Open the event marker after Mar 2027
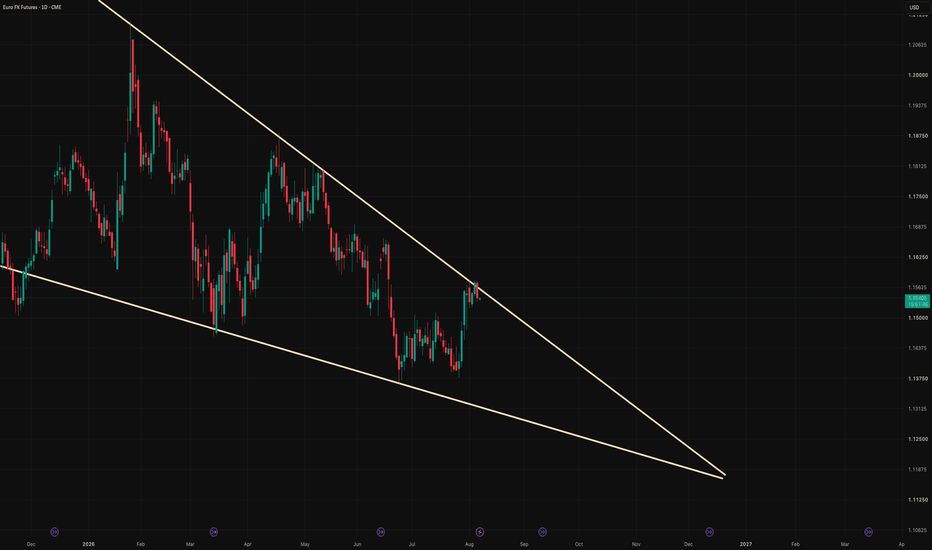The width and height of the screenshot is (932, 550). point(868,532)
